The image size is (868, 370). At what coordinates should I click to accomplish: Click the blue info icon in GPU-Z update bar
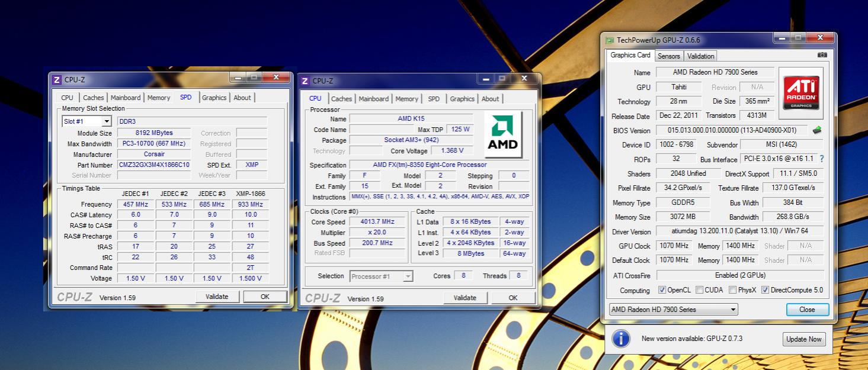(x=621, y=339)
